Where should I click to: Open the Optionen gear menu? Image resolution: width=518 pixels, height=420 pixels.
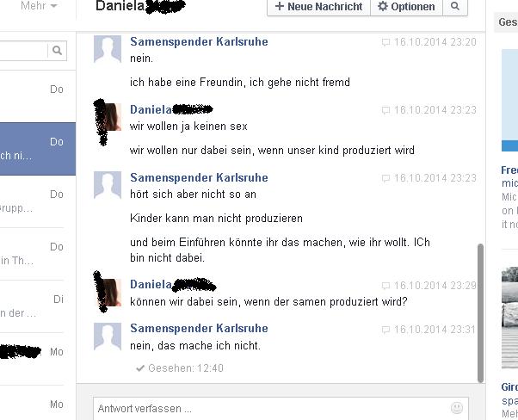[406, 6]
